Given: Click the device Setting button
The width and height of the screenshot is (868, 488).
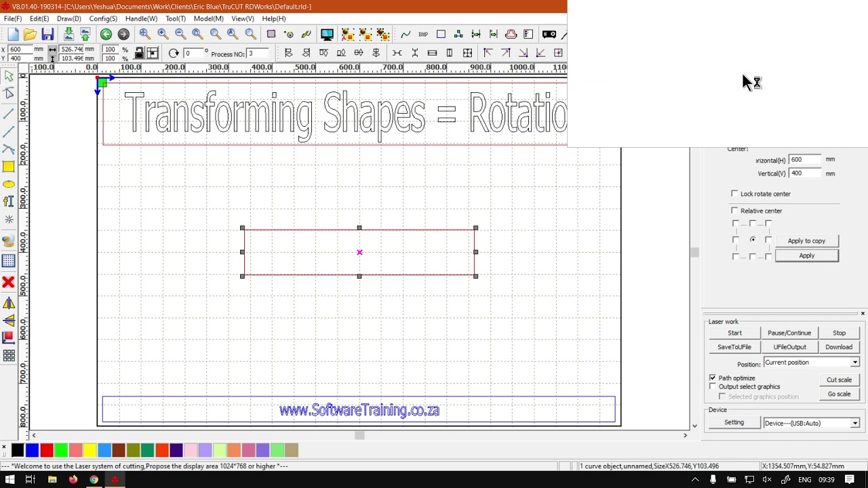Looking at the screenshot, I should (x=734, y=422).
